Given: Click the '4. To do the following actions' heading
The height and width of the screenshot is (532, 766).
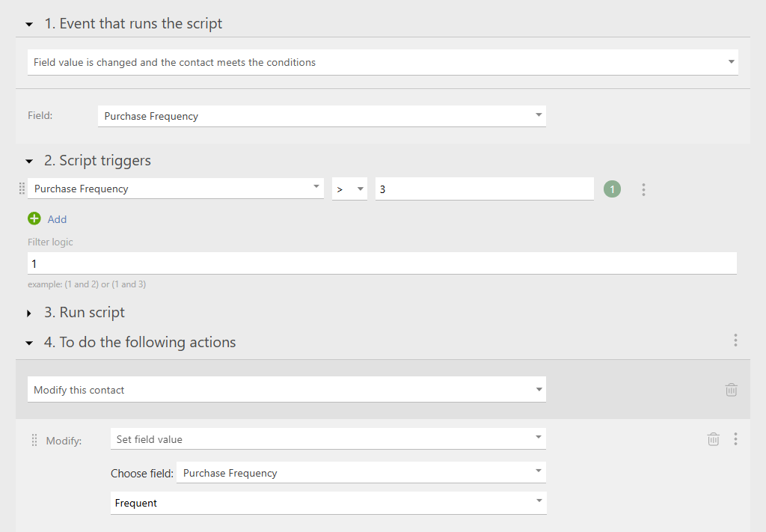Looking at the screenshot, I should (x=140, y=343).
